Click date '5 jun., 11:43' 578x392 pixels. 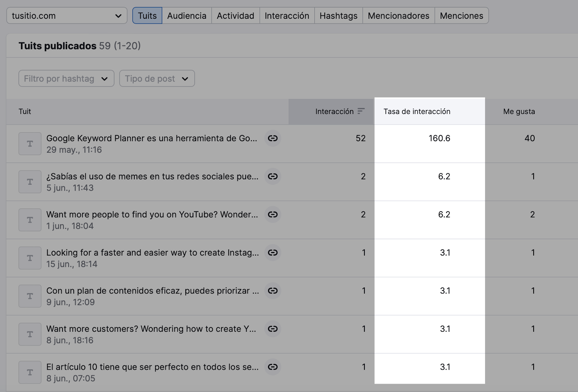(70, 188)
